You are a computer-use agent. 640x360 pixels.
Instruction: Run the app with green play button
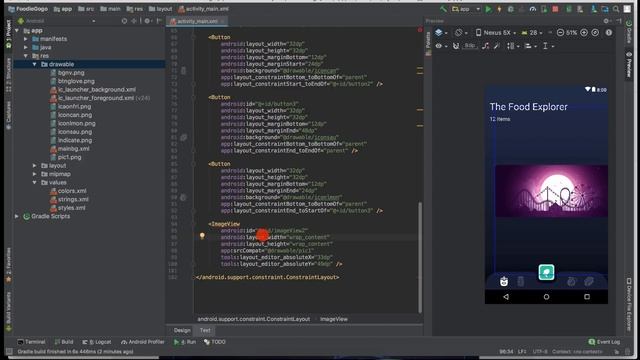(488, 9)
